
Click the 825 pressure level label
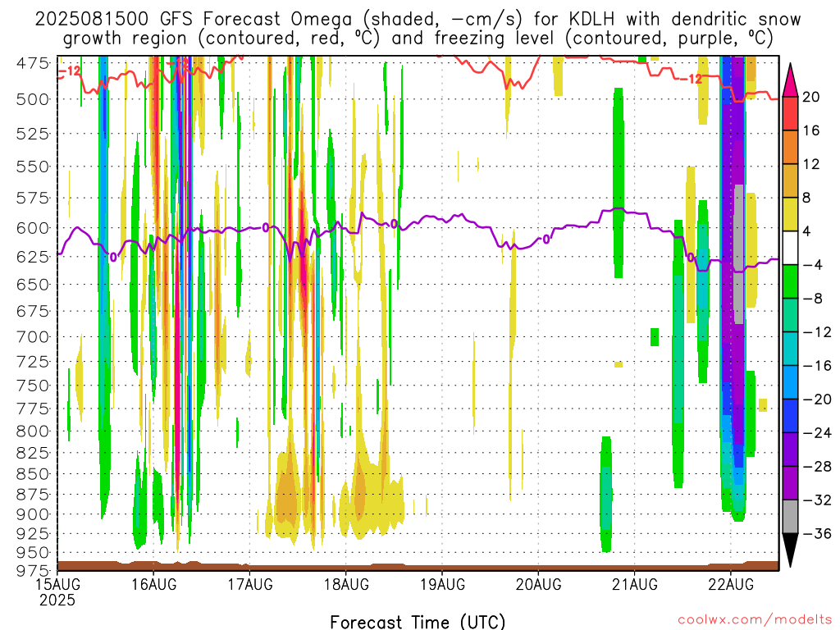click(33, 453)
